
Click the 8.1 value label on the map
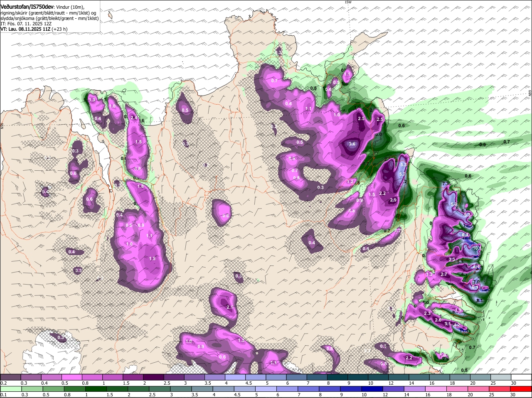click(x=479, y=301)
